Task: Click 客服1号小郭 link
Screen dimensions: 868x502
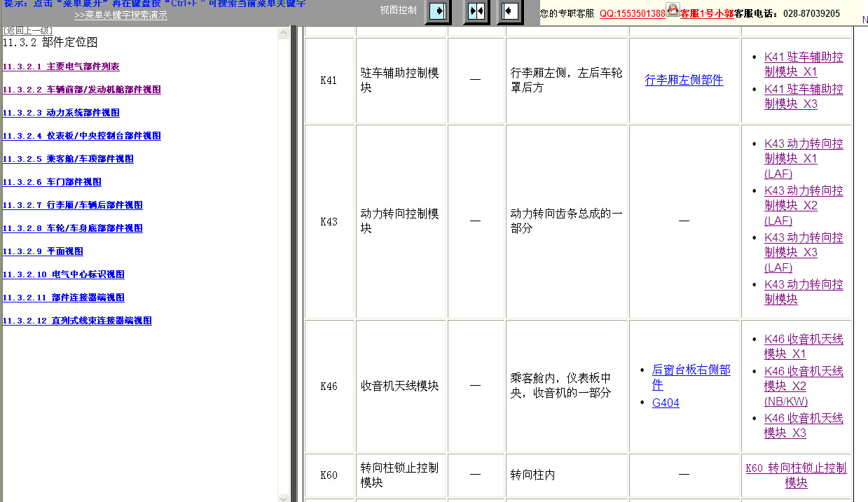Action: [707, 13]
